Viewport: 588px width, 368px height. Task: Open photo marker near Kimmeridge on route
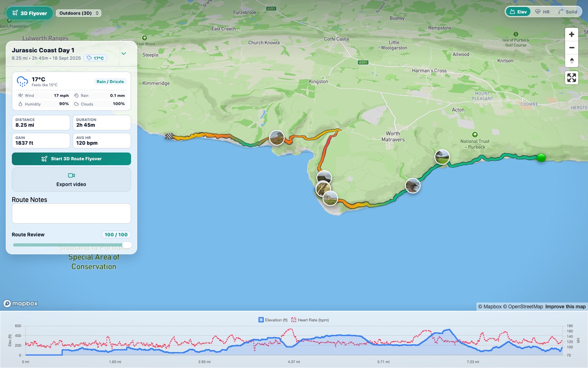coord(277,138)
